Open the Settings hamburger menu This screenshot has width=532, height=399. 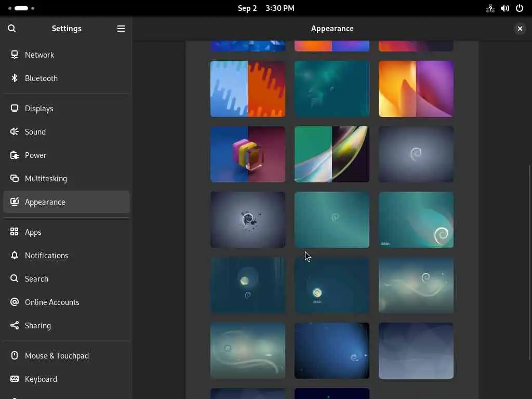pos(121,29)
